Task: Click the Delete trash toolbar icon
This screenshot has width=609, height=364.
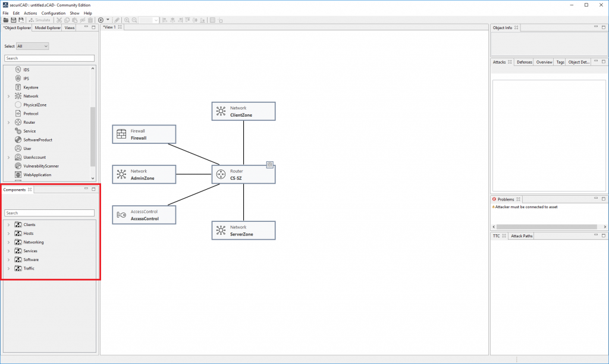Action: [x=90, y=20]
